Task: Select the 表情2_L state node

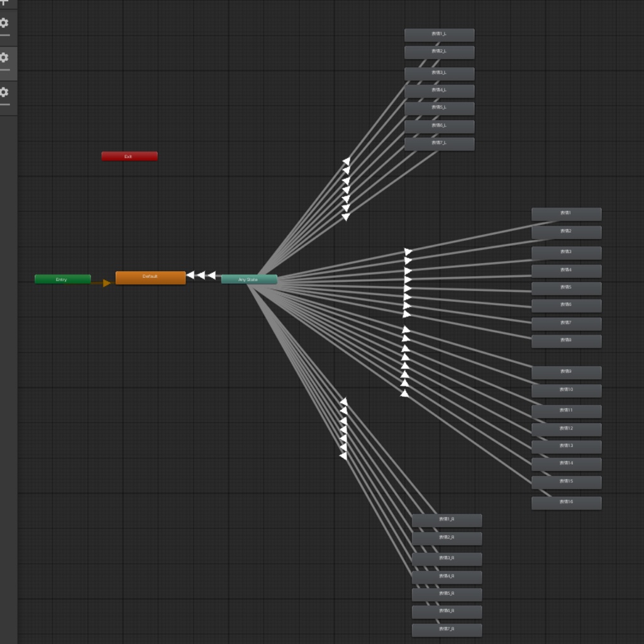Action: (x=439, y=53)
